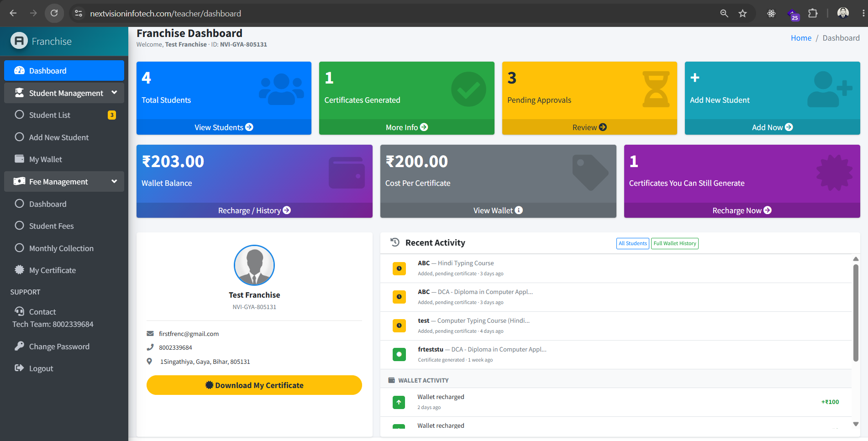Click Change Password in the sidebar
This screenshot has width=868, height=441.
pos(64,346)
